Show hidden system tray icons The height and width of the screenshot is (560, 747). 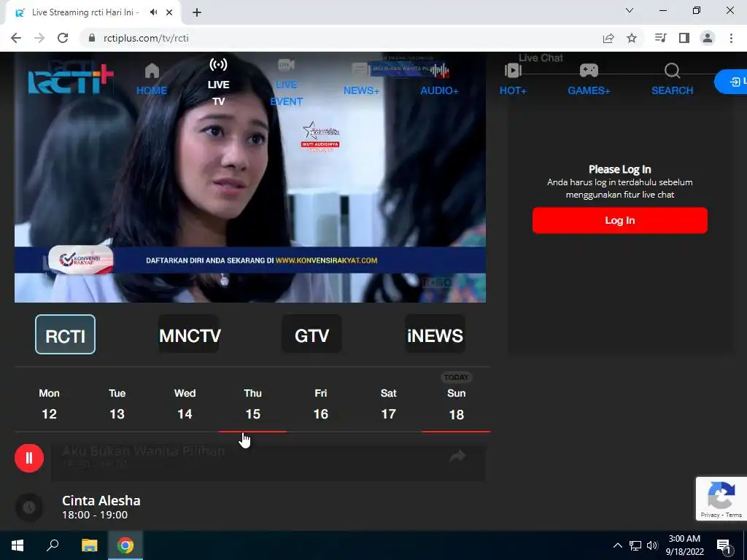click(x=617, y=545)
